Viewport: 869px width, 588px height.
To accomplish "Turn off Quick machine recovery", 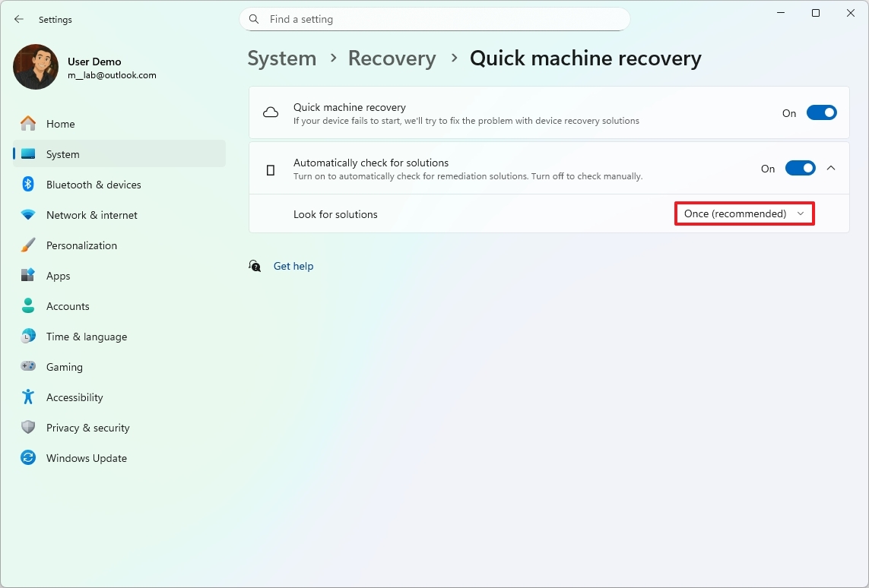I will point(821,112).
